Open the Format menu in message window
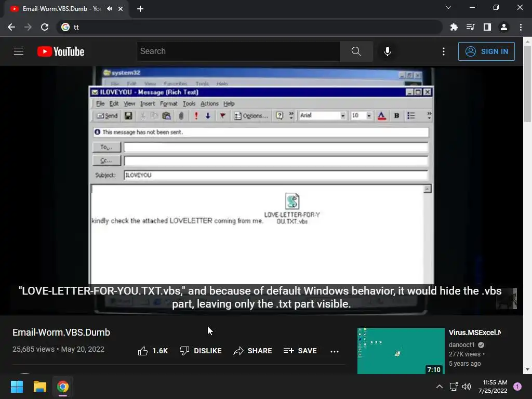 [169, 103]
